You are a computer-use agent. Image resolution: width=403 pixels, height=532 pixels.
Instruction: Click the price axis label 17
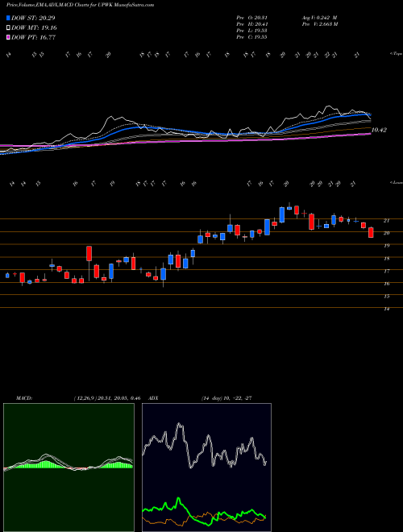386,272
